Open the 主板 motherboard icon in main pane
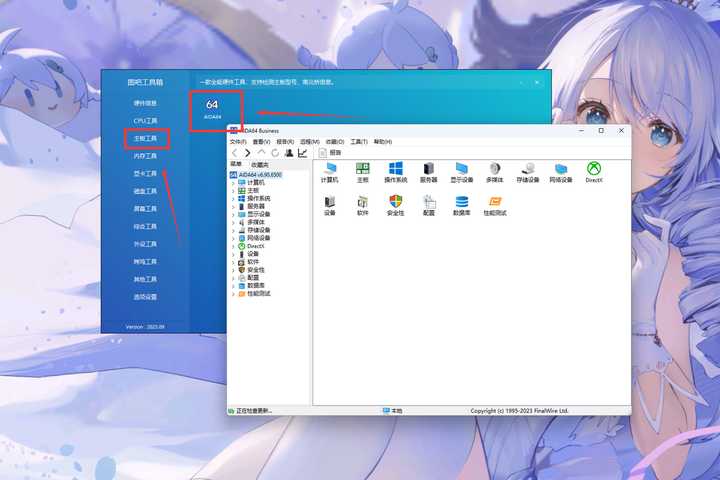 (x=362, y=173)
